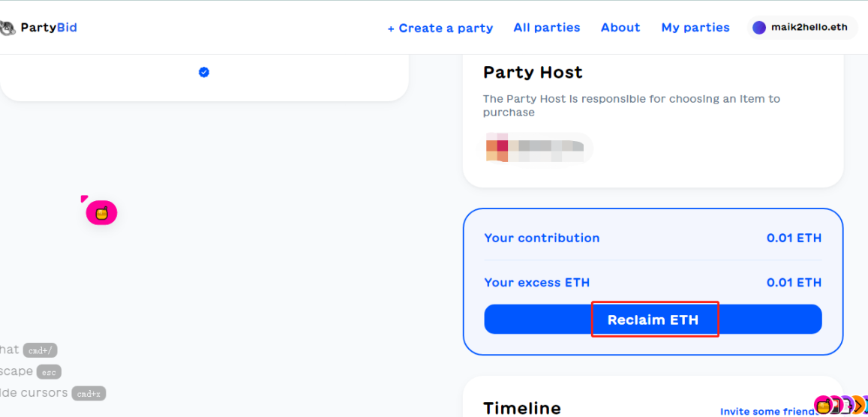This screenshot has height=417, width=868.
Task: Toggle hide cursors via cmd+x badge
Action: [89, 394]
